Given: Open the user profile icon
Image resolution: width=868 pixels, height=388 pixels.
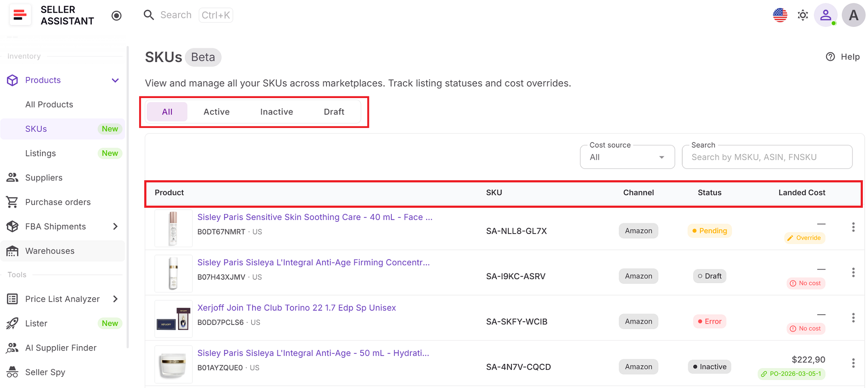Looking at the screenshot, I should click(x=825, y=15).
